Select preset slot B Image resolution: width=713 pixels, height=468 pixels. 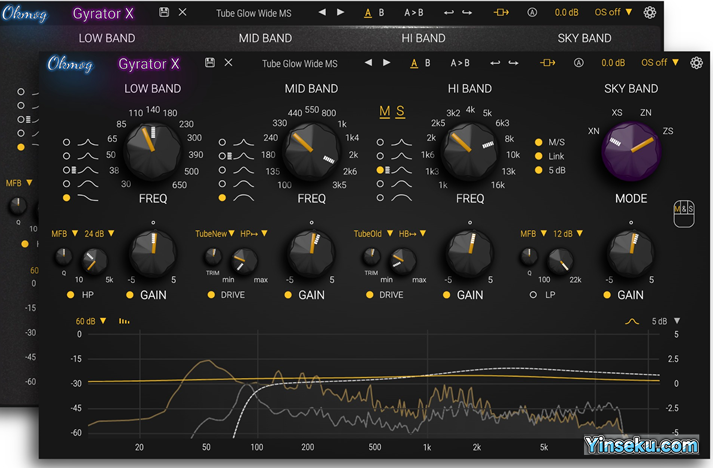(x=428, y=63)
